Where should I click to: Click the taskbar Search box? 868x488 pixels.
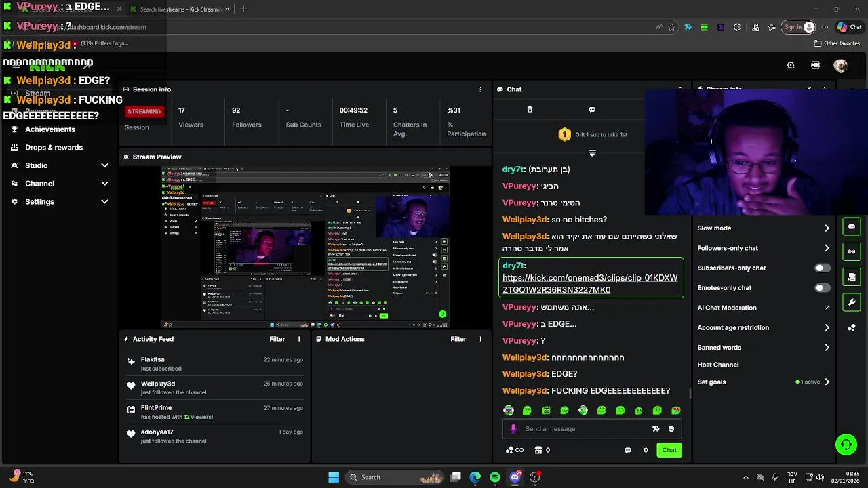pos(396,477)
